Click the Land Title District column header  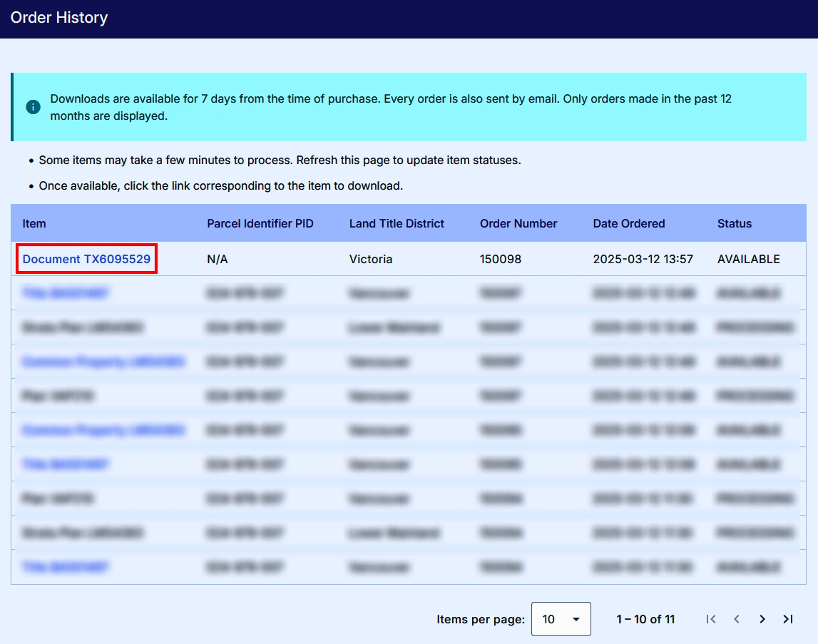397,223
